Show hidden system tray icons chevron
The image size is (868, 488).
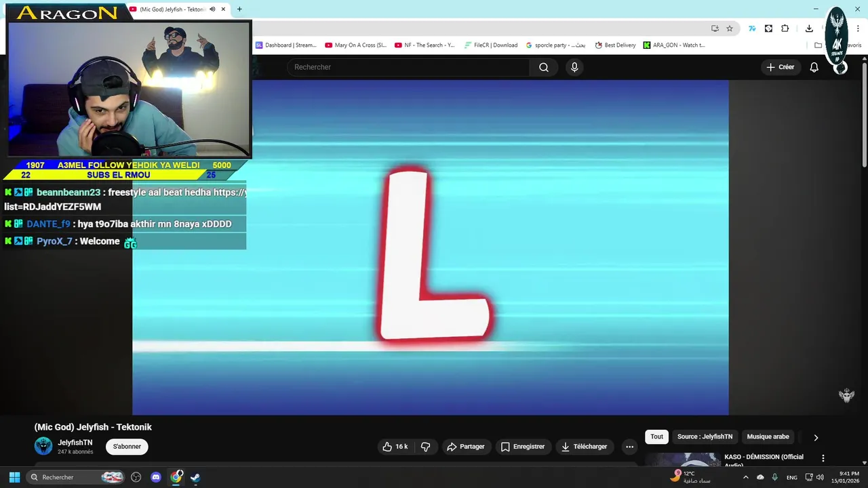coord(746,477)
